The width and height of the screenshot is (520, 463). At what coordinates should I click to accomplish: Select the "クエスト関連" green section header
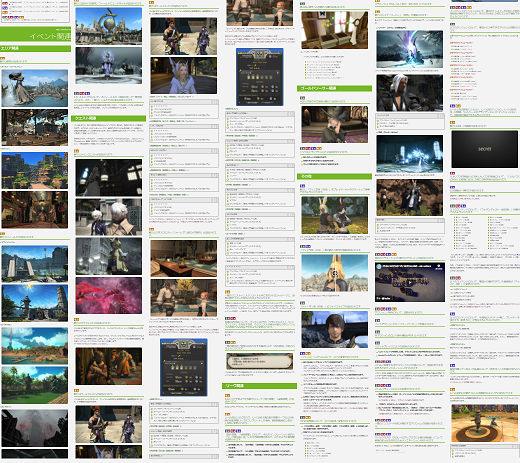click(109, 118)
